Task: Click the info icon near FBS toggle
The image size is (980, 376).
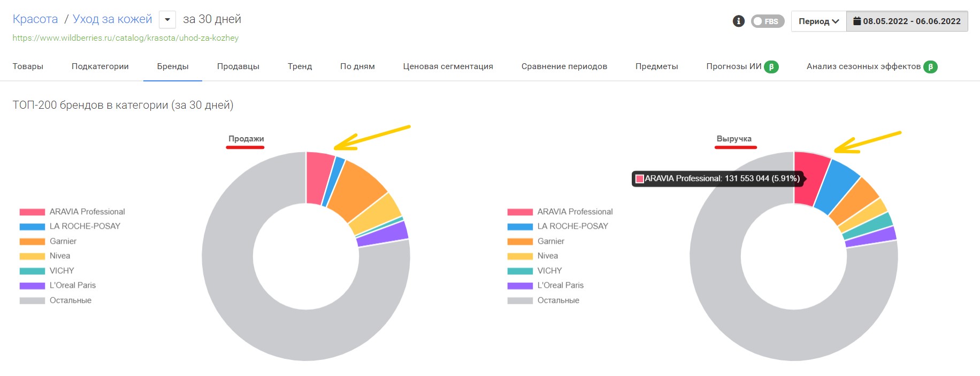Action: [x=738, y=21]
